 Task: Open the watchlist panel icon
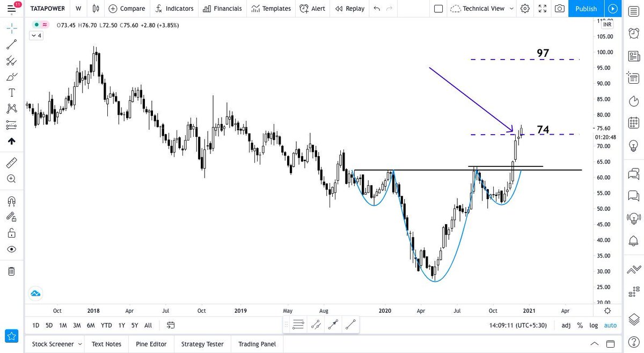click(x=633, y=11)
